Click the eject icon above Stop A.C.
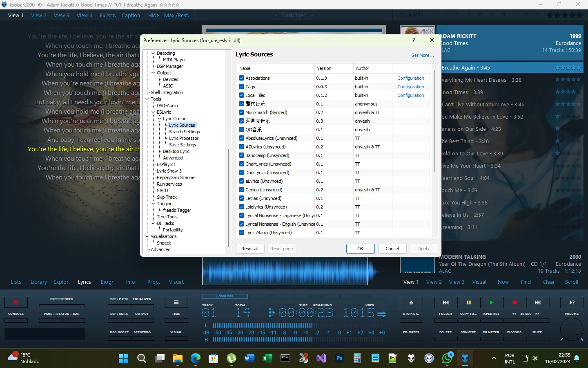Screen dimensions: 588x368 (411, 303)
